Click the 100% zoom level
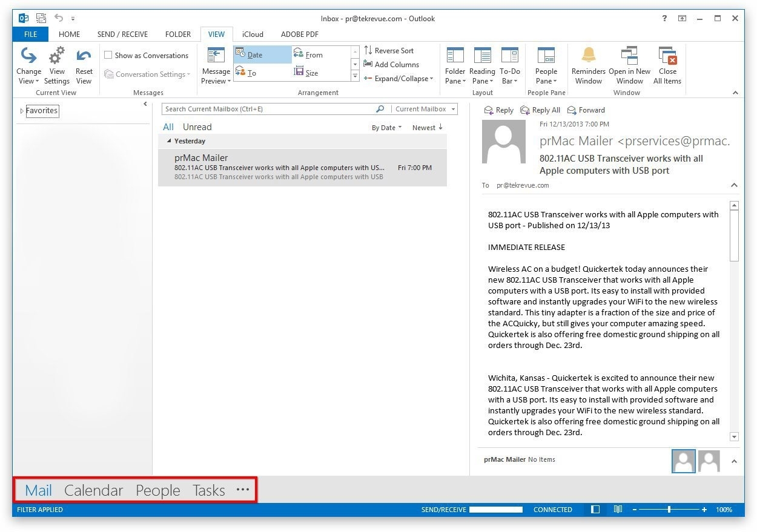The width and height of the screenshot is (757, 532). (x=724, y=510)
